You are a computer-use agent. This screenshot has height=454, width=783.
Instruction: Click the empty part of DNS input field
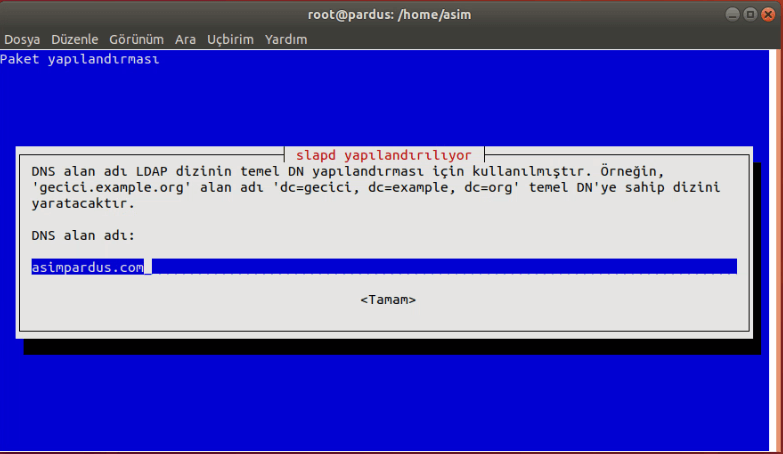[x=444, y=267]
